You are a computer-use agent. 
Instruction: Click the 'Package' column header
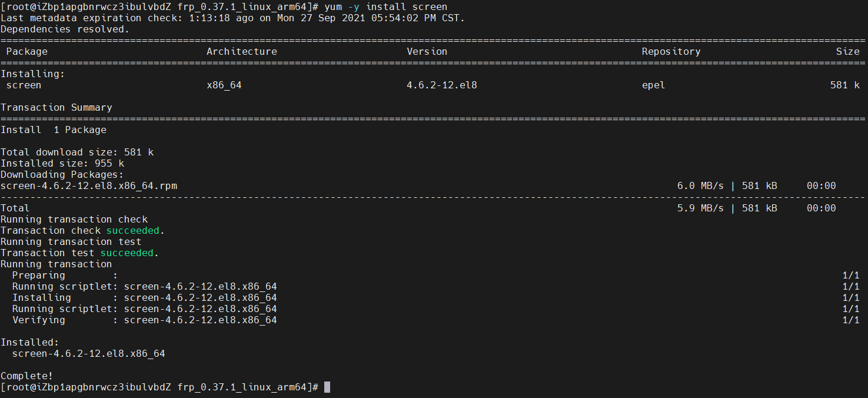click(26, 51)
